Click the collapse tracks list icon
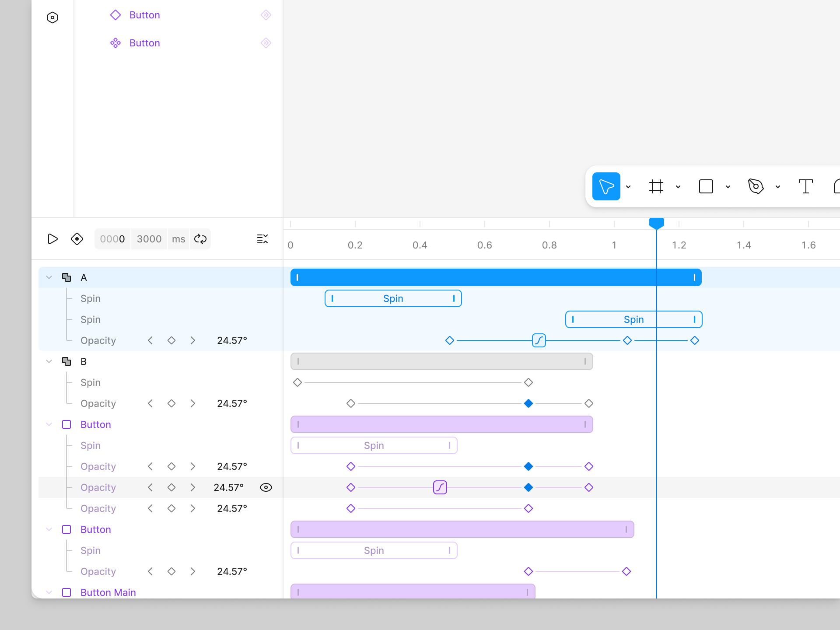This screenshot has width=840, height=630. click(x=262, y=239)
